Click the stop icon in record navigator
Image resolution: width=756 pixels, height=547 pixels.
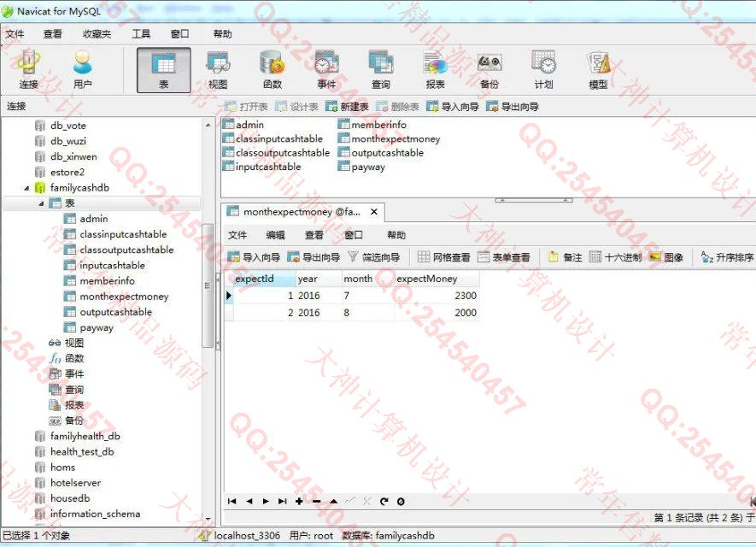pos(401,502)
